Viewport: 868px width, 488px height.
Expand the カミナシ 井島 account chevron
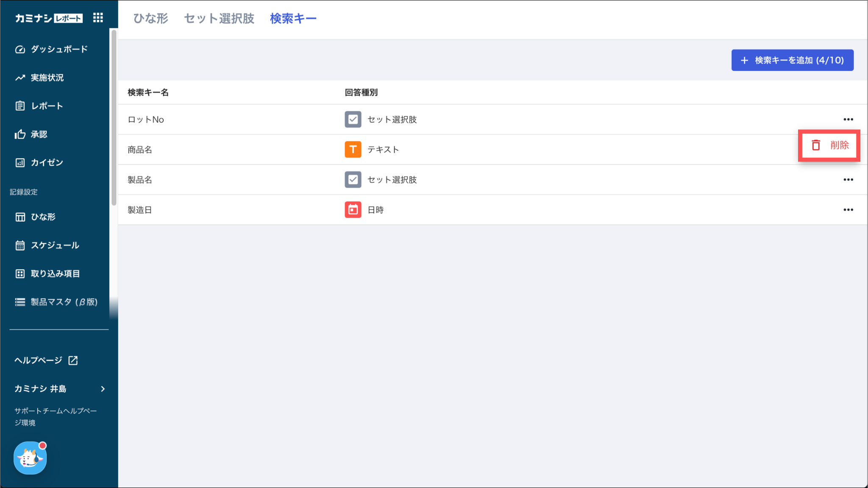pyautogui.click(x=103, y=389)
